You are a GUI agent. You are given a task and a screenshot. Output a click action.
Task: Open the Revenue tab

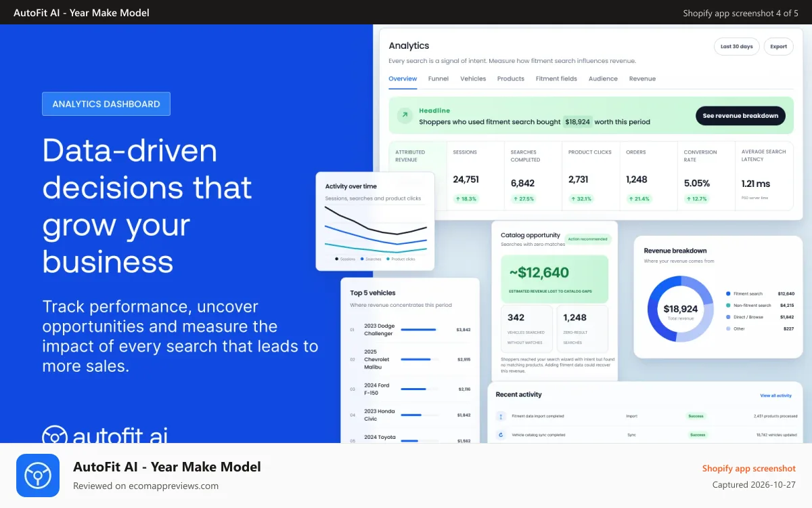point(642,79)
